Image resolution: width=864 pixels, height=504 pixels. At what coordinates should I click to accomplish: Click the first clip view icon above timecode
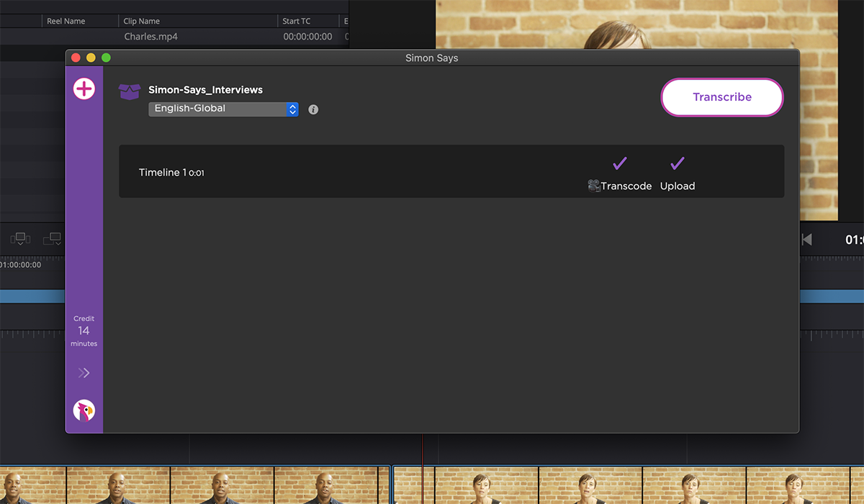point(19,238)
